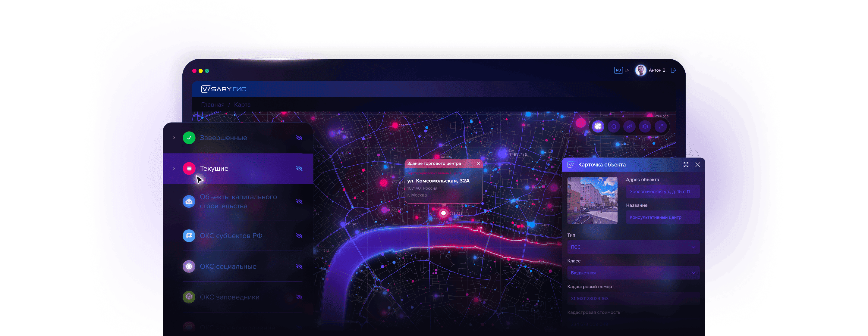Image resolution: width=868 pixels, height=336 pixels.
Task: Toggle visibility of Текущие layer
Action: pyautogui.click(x=299, y=168)
